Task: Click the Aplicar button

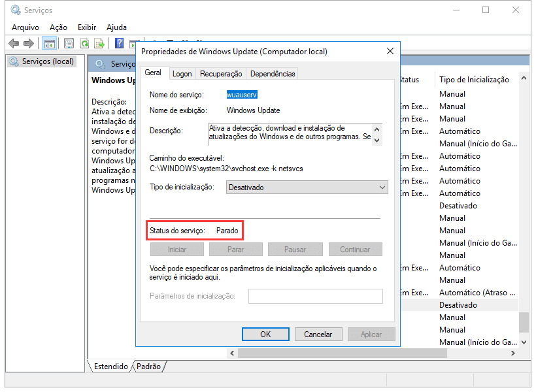Action: point(371,334)
